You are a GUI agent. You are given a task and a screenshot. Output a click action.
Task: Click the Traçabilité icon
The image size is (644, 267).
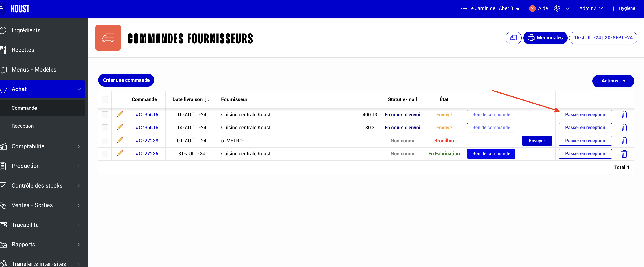(x=3, y=225)
